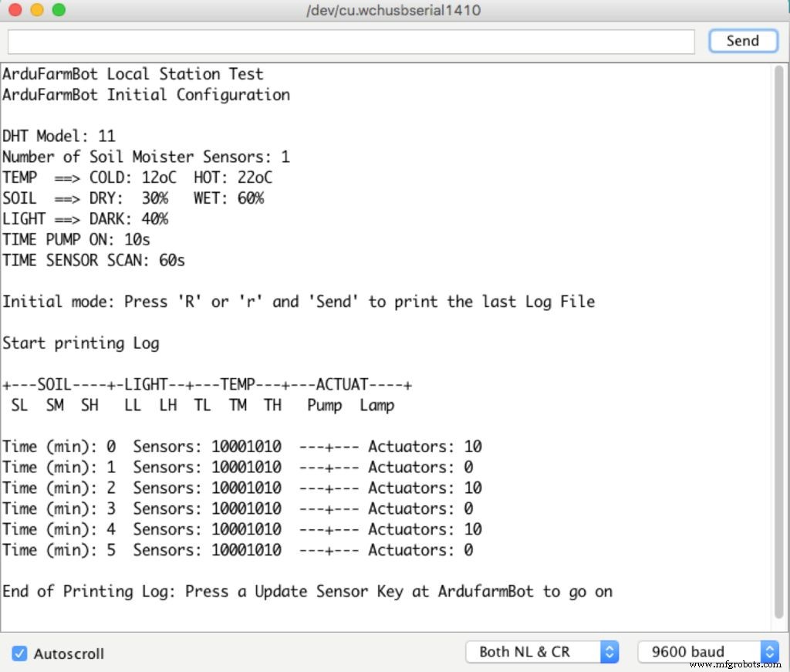Click the 'Initial mode: Press R' instruction line
The image size is (790, 672).
(299, 302)
